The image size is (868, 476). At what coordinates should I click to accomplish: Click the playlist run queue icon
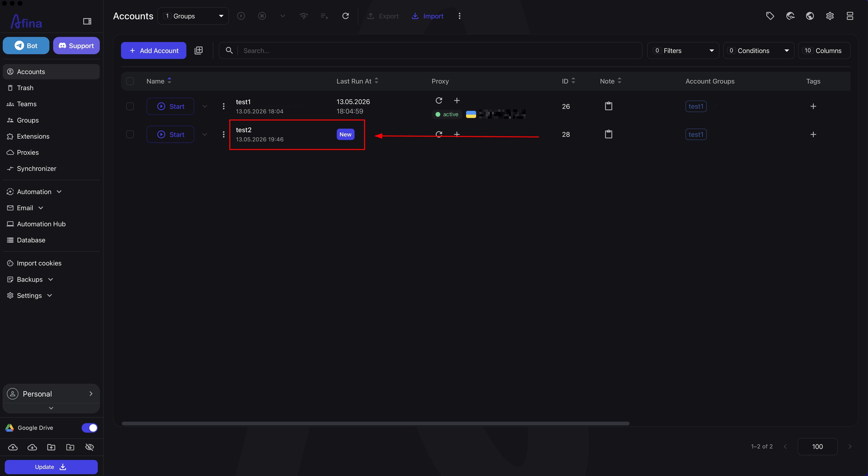[x=324, y=16]
